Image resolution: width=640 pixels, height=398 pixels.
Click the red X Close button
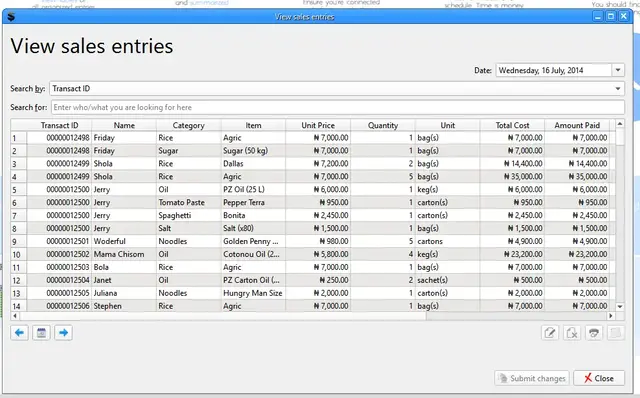click(x=599, y=378)
